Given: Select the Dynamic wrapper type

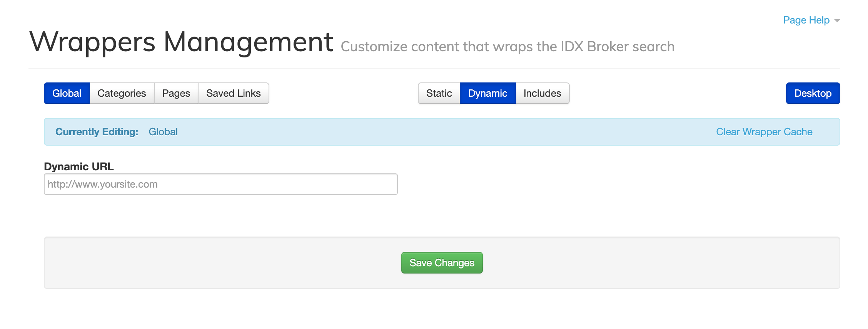Looking at the screenshot, I should (487, 93).
